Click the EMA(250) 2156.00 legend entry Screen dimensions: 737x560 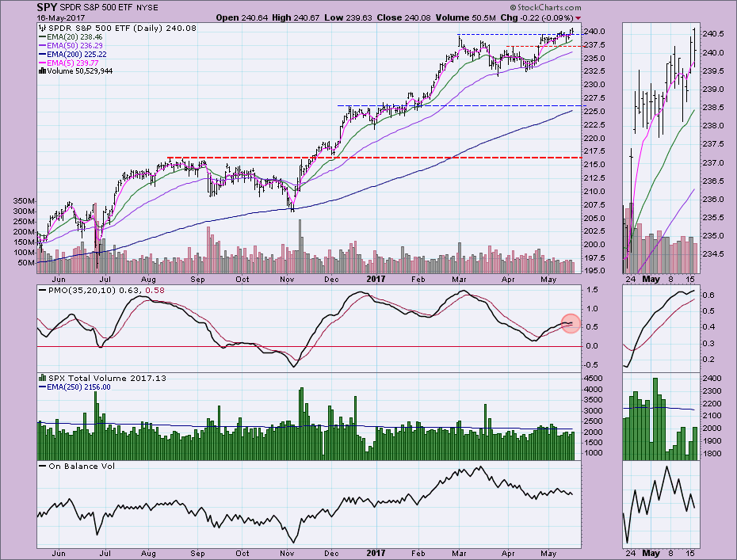74,387
